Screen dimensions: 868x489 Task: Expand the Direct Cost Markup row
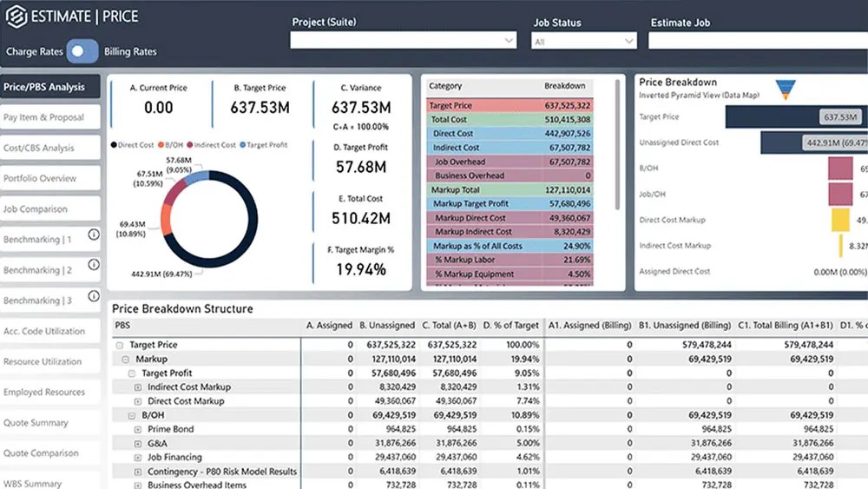click(x=138, y=401)
